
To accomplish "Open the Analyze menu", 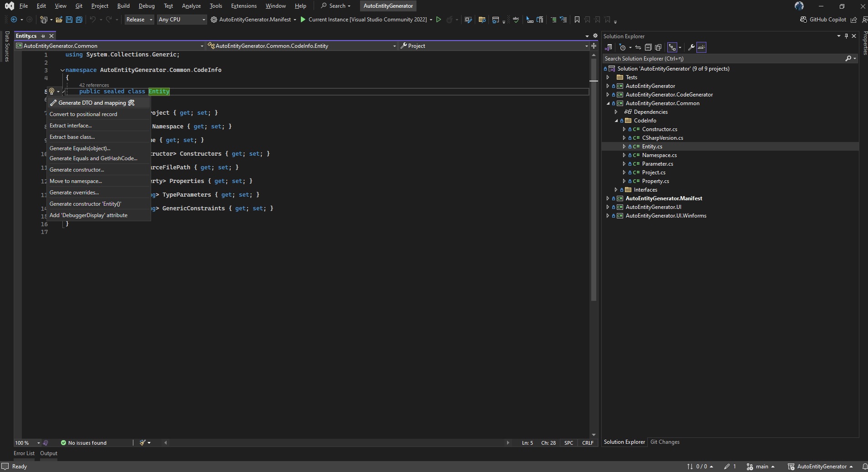I will point(191,6).
